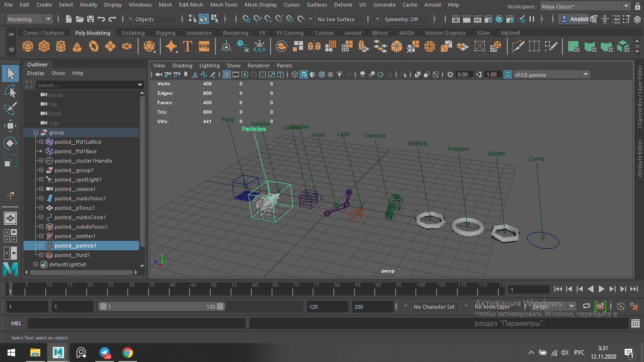Open the Modeling menu set dropdown
This screenshot has width=644, height=362.
tap(30, 19)
